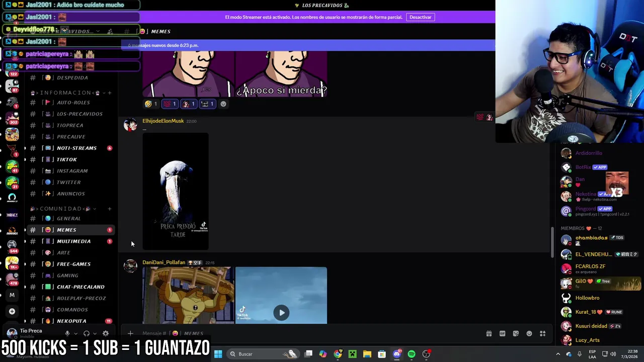Screen dimensions: 644x362
Task: Open the ANUNCIOS channel
Action: [x=70, y=194]
